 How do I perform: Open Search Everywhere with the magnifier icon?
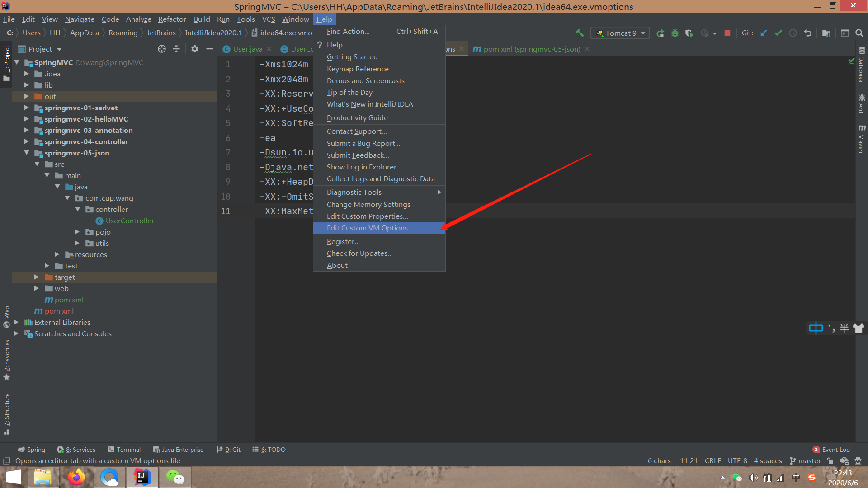pos(859,33)
